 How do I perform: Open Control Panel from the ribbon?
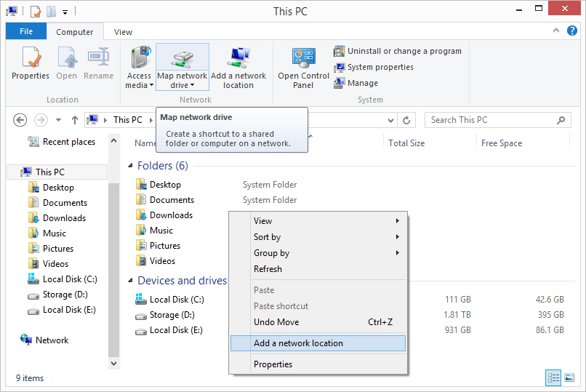pos(303,67)
